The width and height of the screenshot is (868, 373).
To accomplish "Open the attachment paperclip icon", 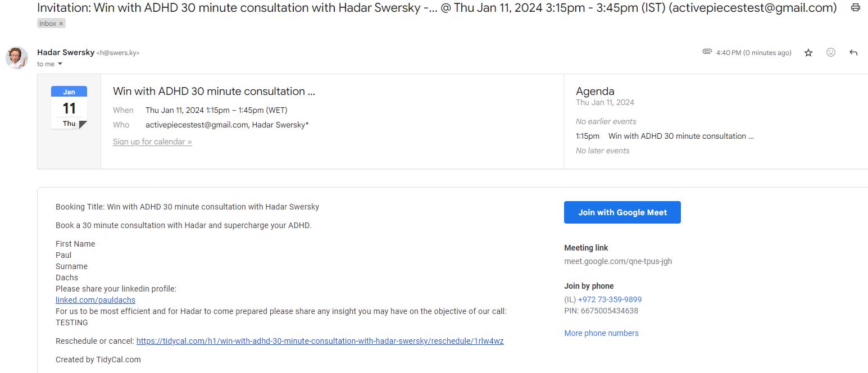I will 707,52.
